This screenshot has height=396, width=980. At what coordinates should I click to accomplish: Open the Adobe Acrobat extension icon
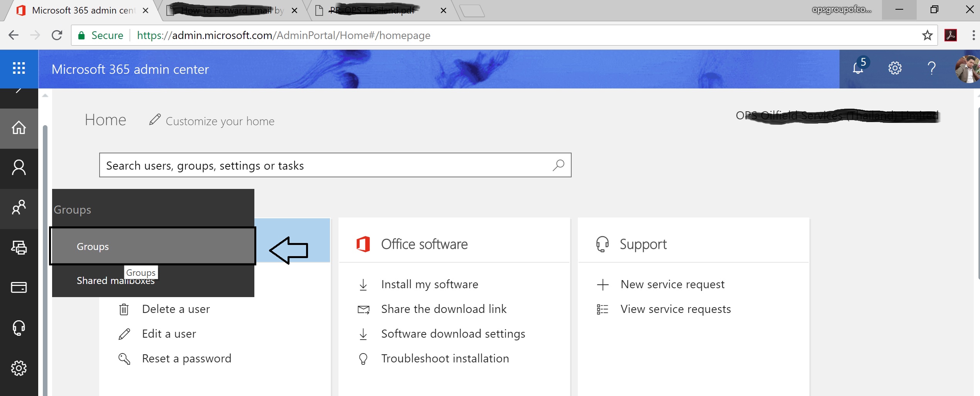point(950,36)
